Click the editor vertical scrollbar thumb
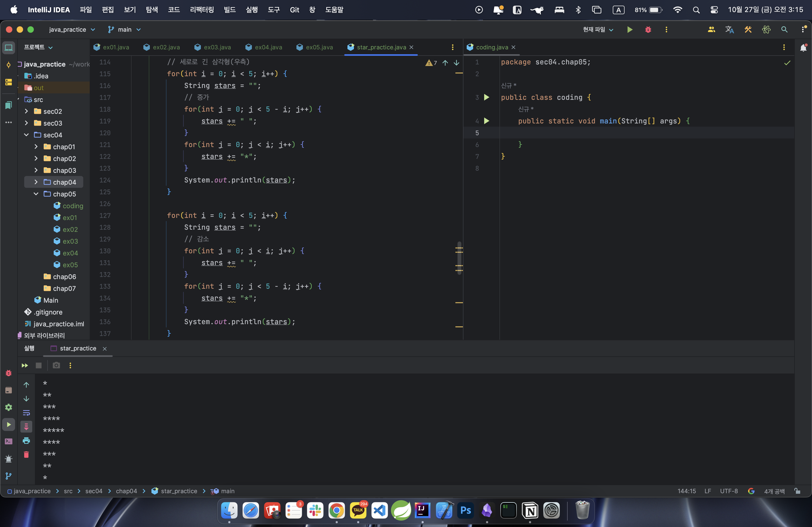This screenshot has width=812, height=527. (x=459, y=258)
